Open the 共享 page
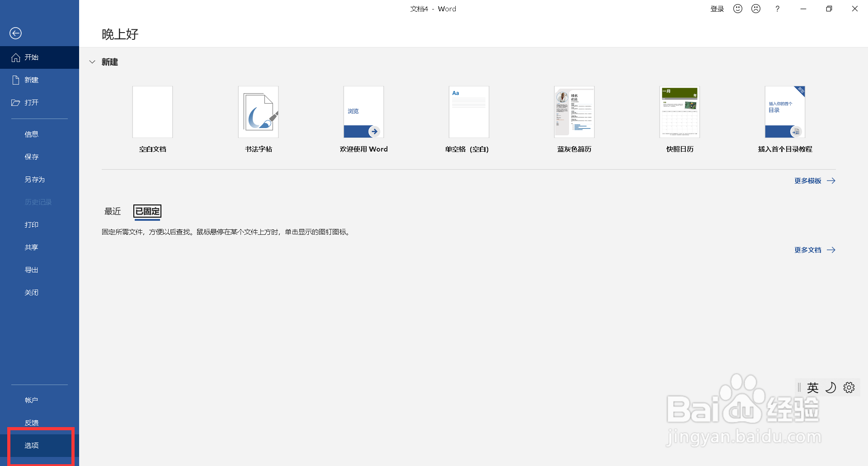Viewport: 868px width, 466px height. [x=39, y=247]
